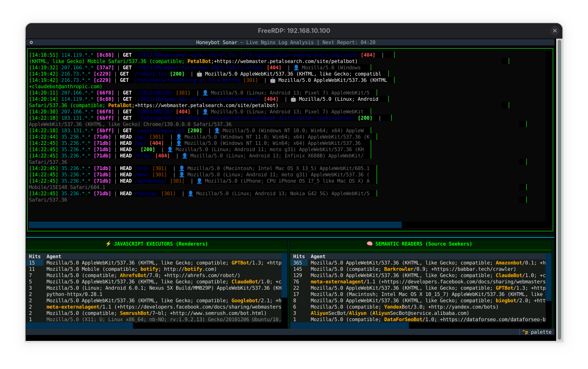Click person icon in the /old/ log line
The width and height of the screenshot is (588, 369).
point(182,168)
